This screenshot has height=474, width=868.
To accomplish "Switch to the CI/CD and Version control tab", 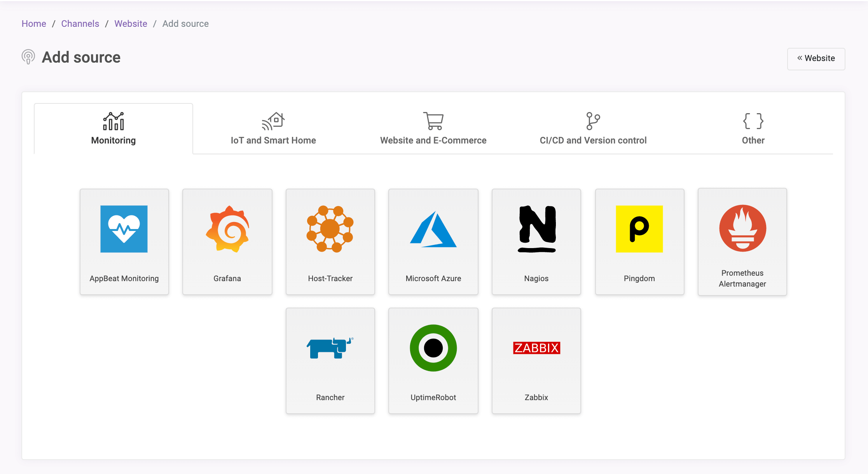I will pyautogui.click(x=594, y=128).
